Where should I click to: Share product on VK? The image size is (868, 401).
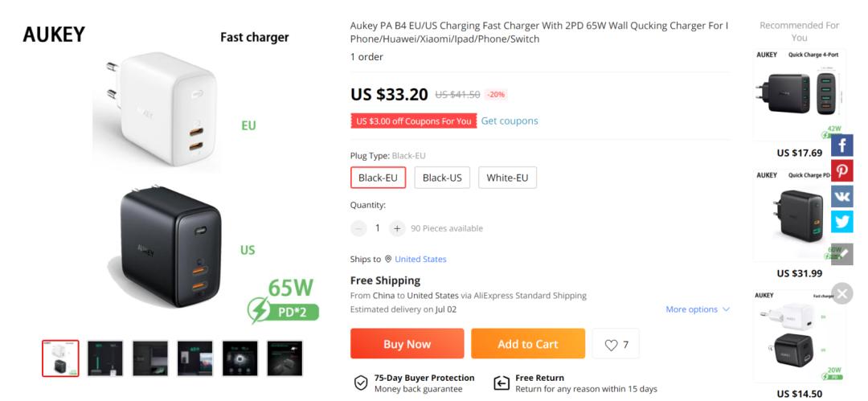841,196
